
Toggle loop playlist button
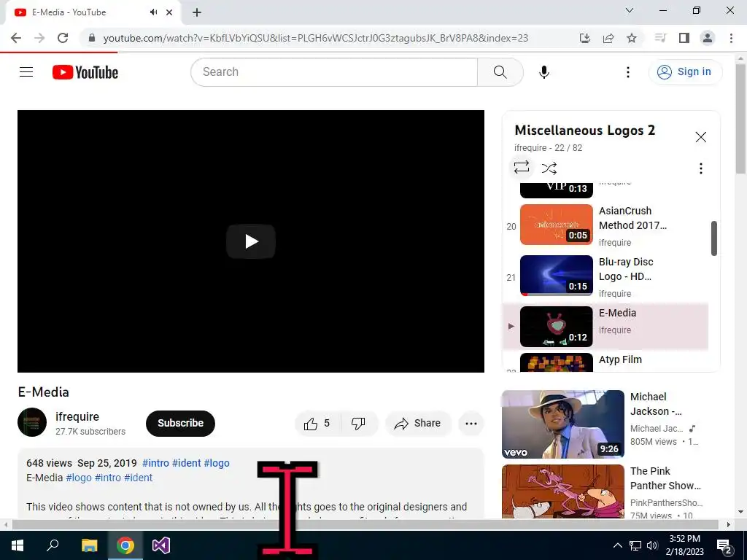(522, 167)
